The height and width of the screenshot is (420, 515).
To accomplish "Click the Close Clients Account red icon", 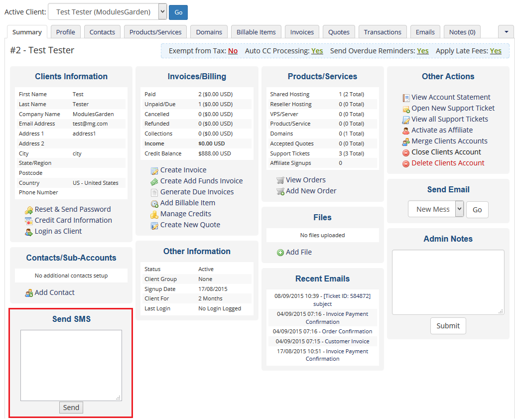I will coord(406,152).
